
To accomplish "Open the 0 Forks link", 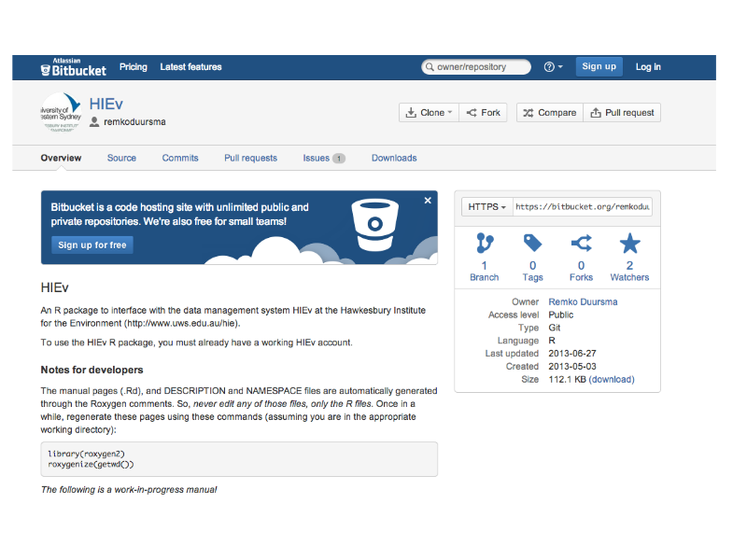I will click(x=581, y=272).
